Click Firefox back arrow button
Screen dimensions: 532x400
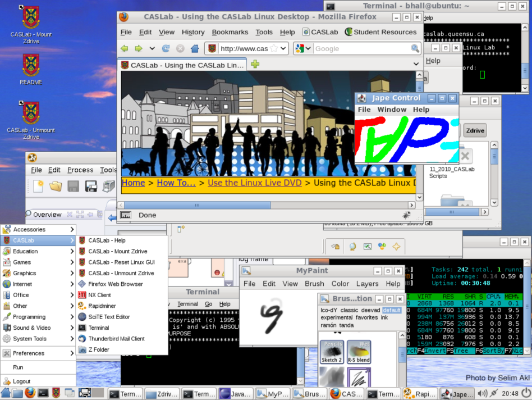pyautogui.click(x=125, y=48)
